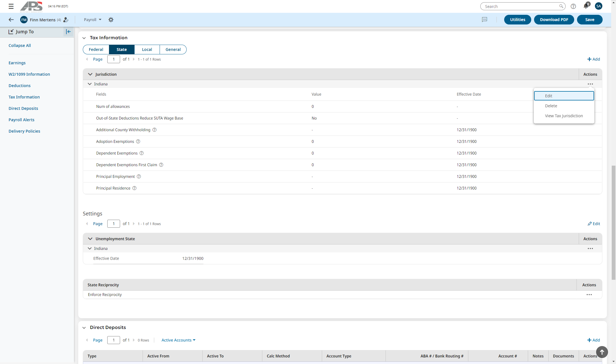Click the search magnifier icon
The width and height of the screenshot is (616, 364).
coord(561,6)
